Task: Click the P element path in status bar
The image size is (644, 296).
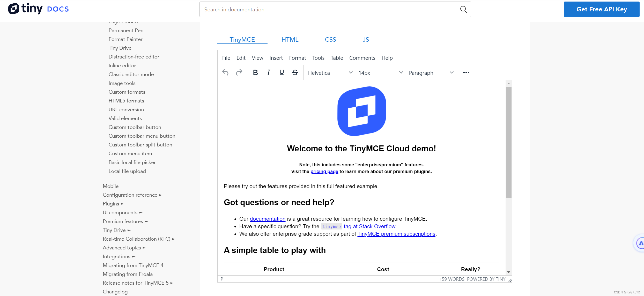Action: 222,279
